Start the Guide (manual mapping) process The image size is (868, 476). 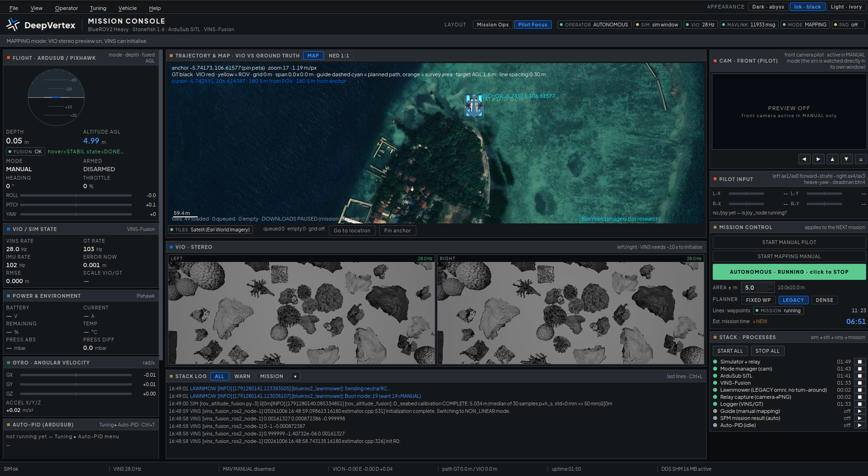coord(860,411)
